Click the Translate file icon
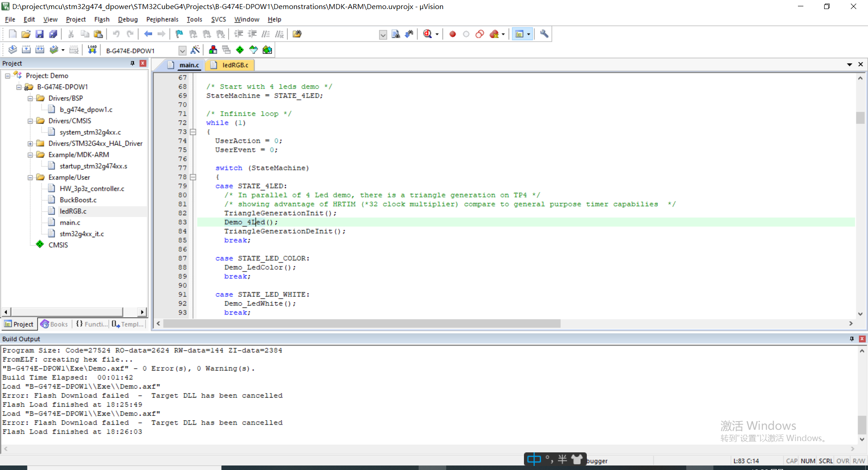The image size is (868, 470). [13, 50]
